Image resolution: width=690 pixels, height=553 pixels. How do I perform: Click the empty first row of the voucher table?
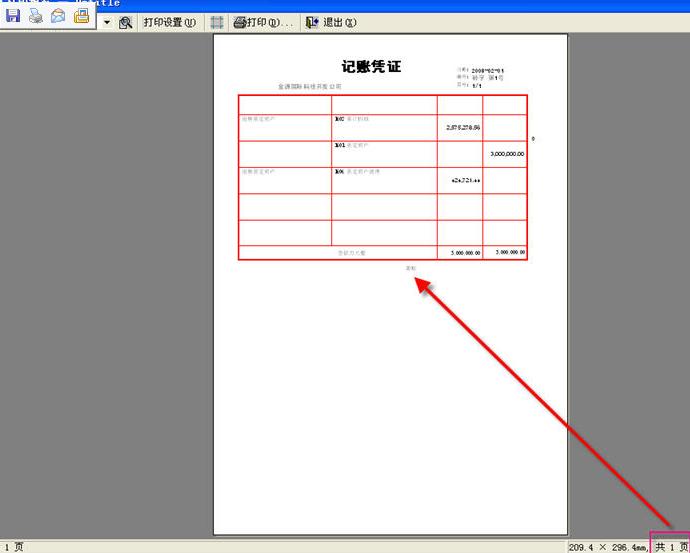click(382, 104)
